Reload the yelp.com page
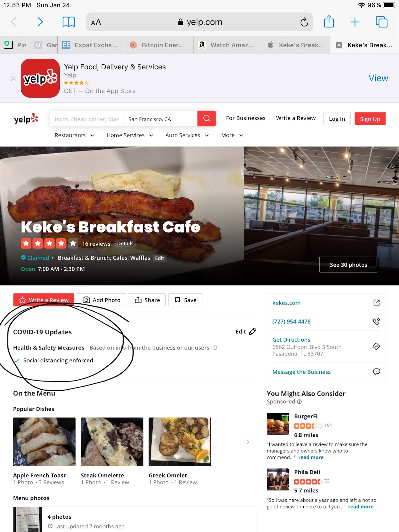Screen dimensions: 399x532 [x=304, y=22]
